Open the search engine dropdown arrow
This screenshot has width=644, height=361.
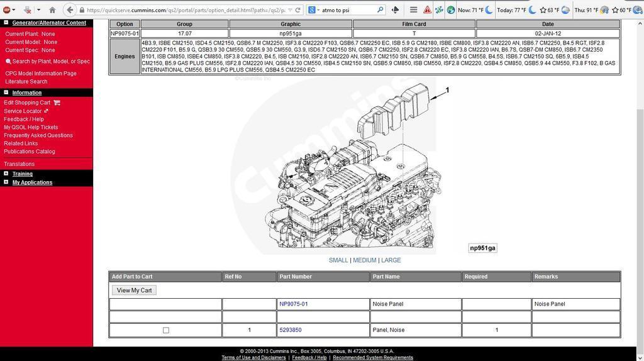point(318,10)
